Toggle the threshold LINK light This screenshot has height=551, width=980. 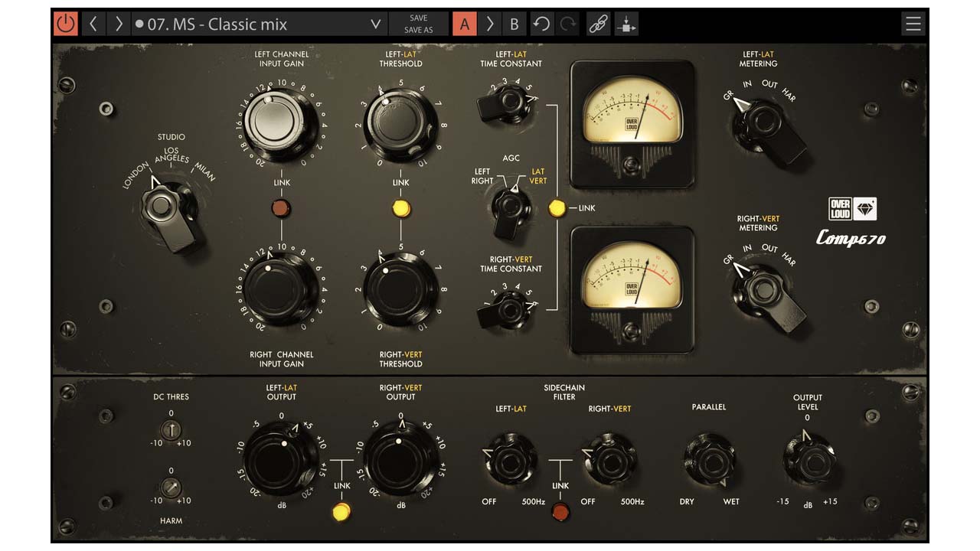[400, 207]
